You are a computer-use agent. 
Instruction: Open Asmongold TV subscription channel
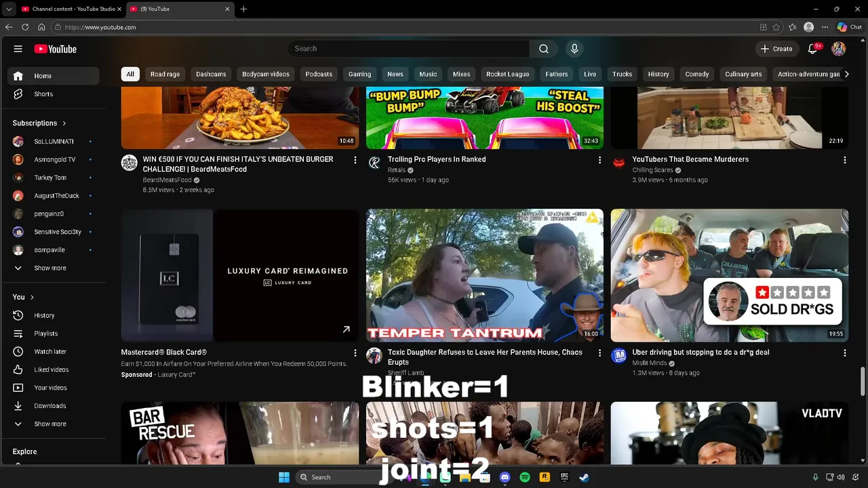coord(54,159)
